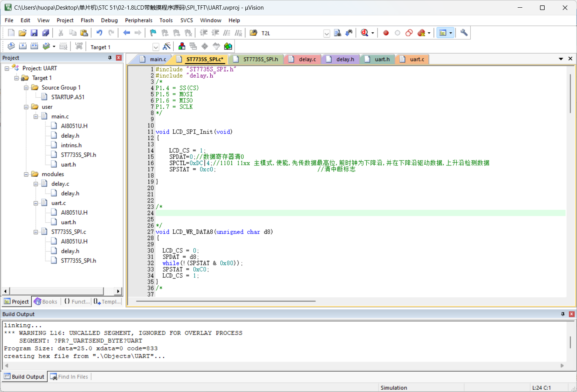Close the active editor tab
This screenshot has height=392, width=577.
click(x=570, y=59)
